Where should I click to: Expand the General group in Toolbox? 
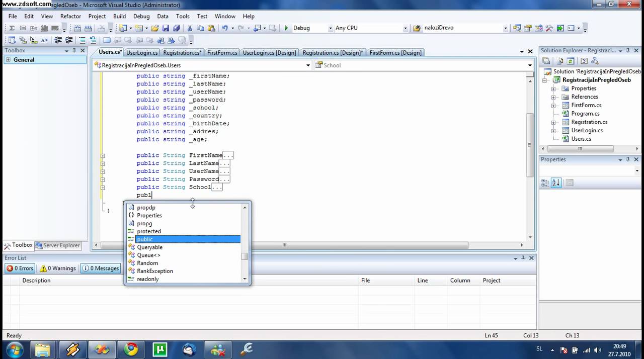click(x=8, y=60)
